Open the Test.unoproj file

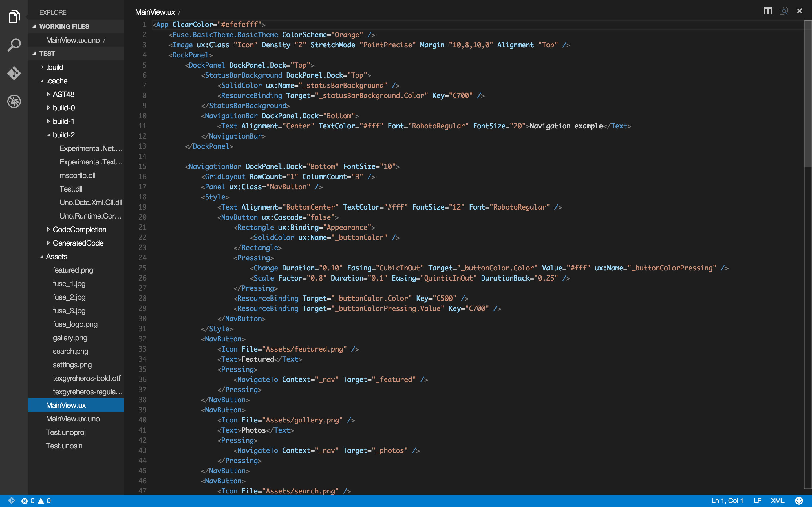66,432
